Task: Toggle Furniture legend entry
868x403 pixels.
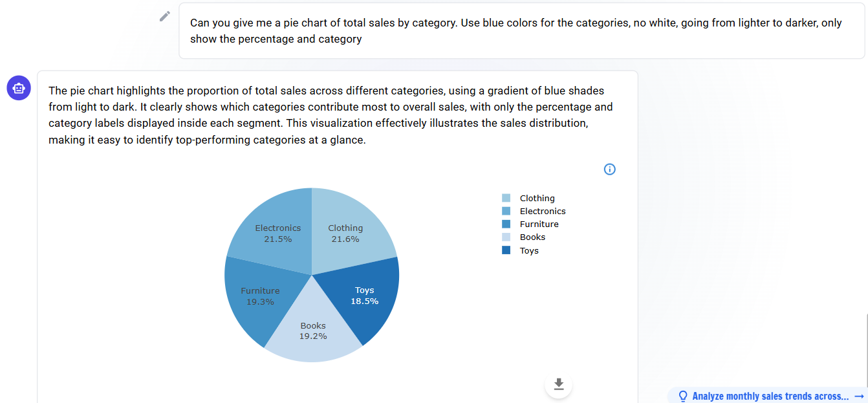Action: click(x=530, y=224)
